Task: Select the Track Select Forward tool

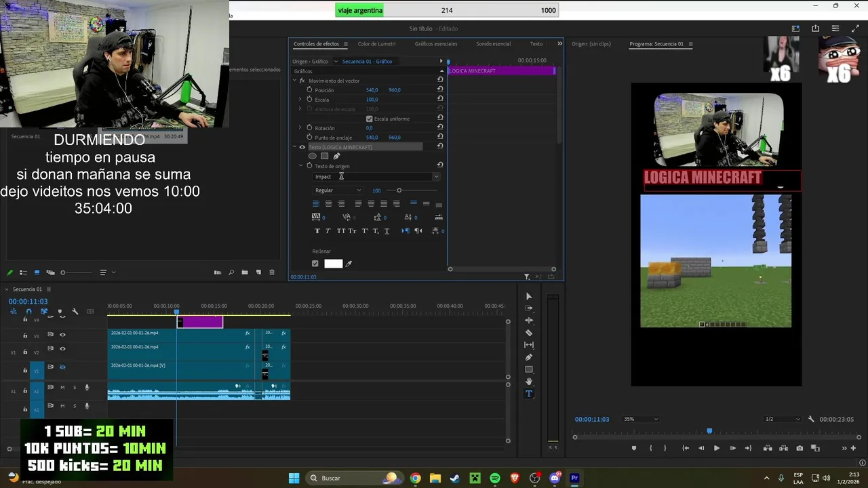Action: click(x=529, y=308)
